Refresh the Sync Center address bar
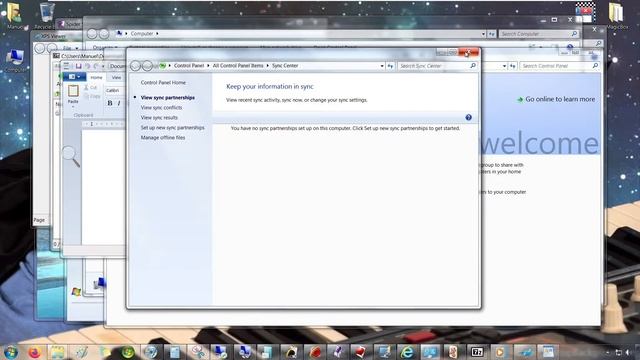This screenshot has height=360, width=640. coord(390,66)
